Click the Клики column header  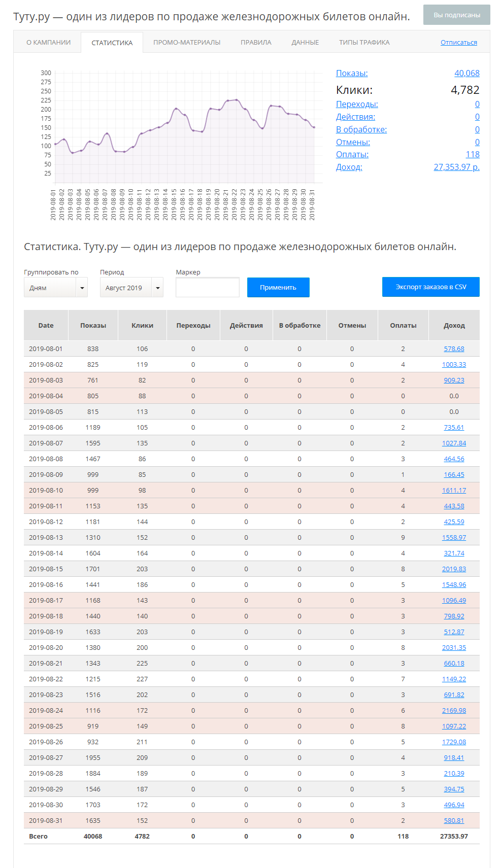tap(142, 326)
